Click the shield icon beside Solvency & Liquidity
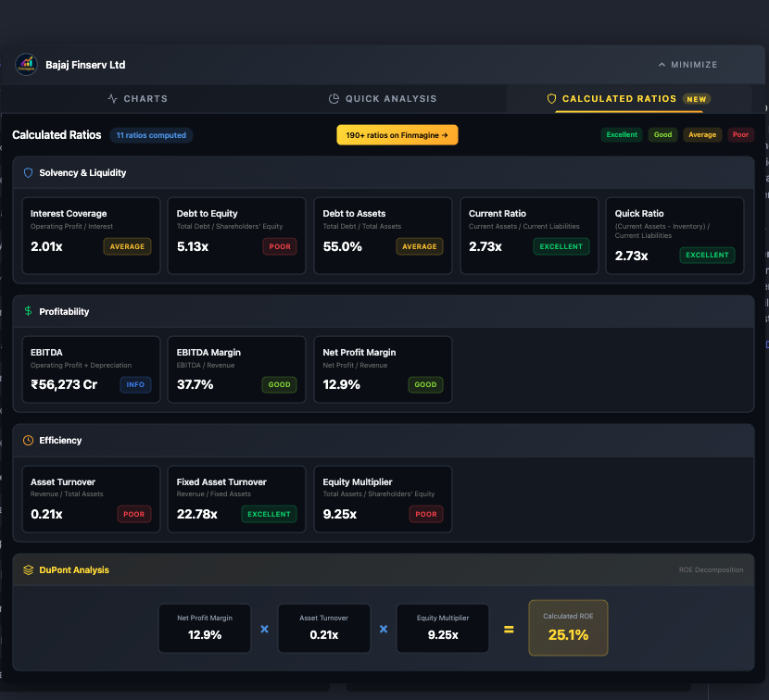The height and width of the screenshot is (700, 769). (x=28, y=172)
